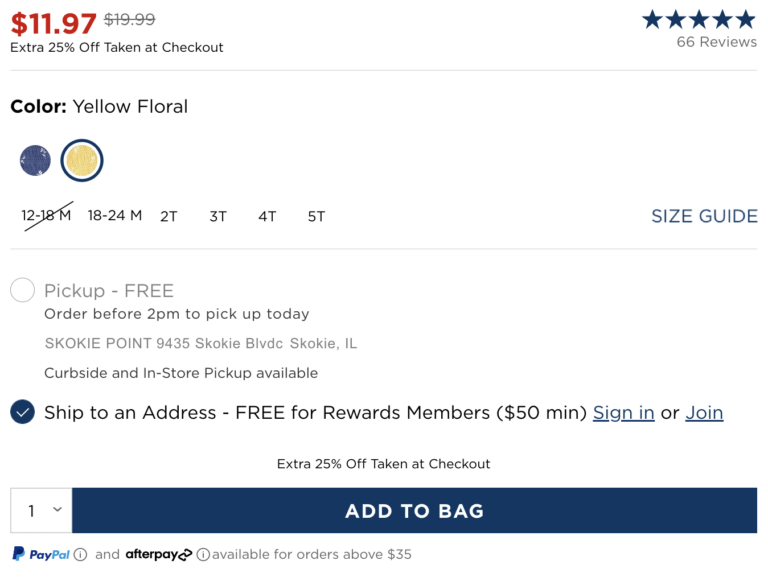Click the PayPal logo icon

point(41,554)
